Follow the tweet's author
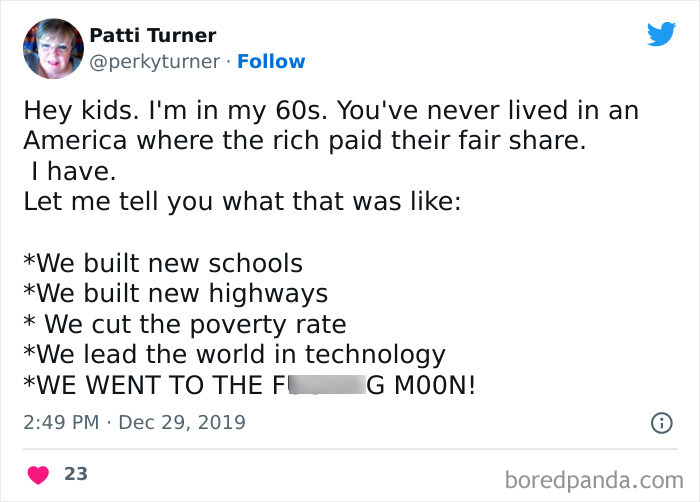The width and height of the screenshot is (700, 502). (271, 61)
